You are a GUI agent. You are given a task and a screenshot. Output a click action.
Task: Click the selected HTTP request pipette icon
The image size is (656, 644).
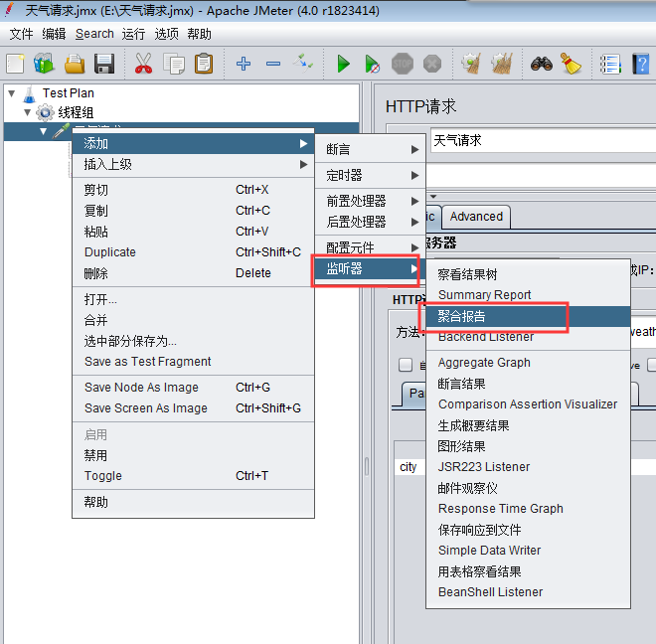coord(61,131)
